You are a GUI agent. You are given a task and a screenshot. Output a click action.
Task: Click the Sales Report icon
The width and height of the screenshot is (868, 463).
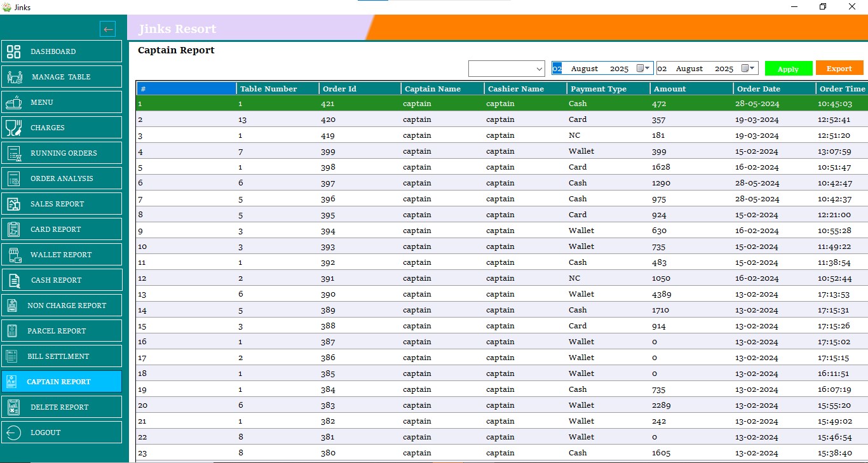pos(13,204)
